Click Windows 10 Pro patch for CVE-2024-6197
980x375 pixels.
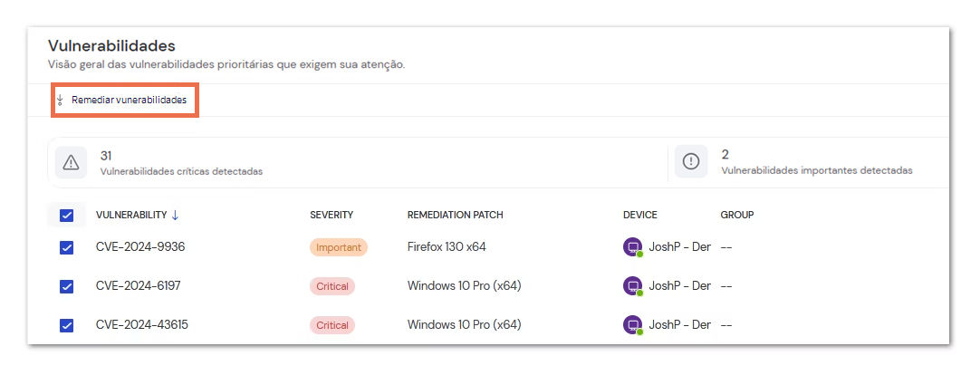pyautogui.click(x=465, y=285)
